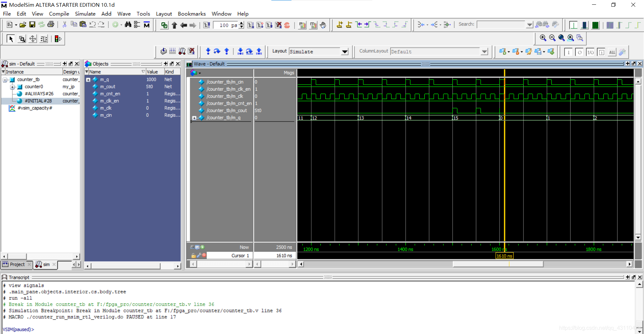Image resolution: width=644 pixels, height=334 pixels.
Task: Click the Zoom In magnifier icon
Action: (x=543, y=38)
